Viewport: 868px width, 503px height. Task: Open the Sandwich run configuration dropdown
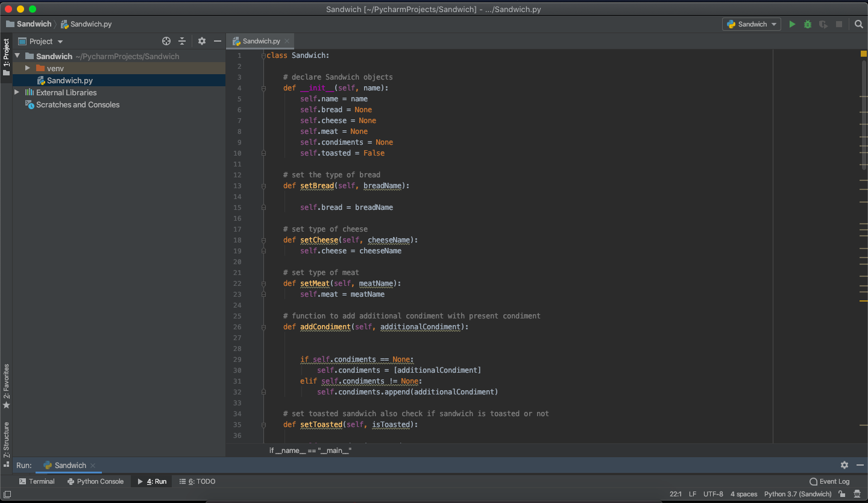[751, 24]
